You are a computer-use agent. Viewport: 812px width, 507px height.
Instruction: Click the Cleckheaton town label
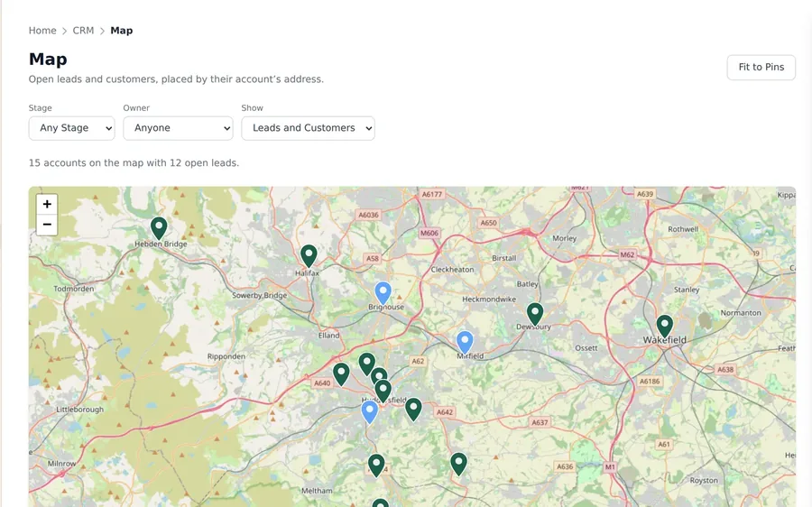click(452, 270)
